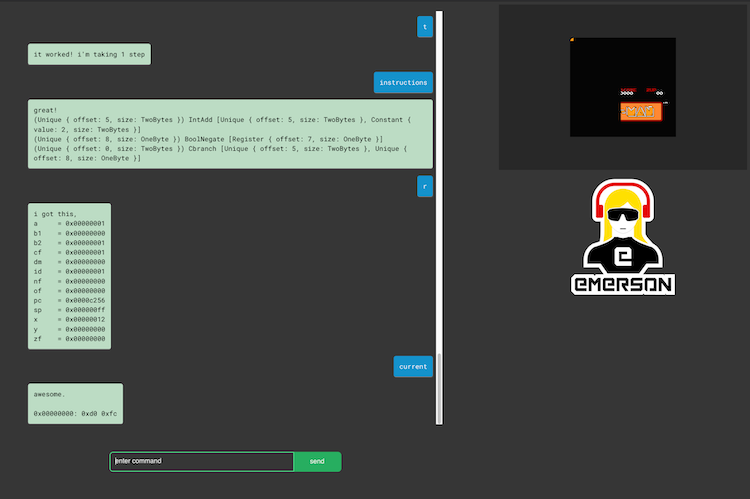This screenshot has width=750, height=499.
Task: Click the register dump message 'i got this,'
Action: (69, 276)
